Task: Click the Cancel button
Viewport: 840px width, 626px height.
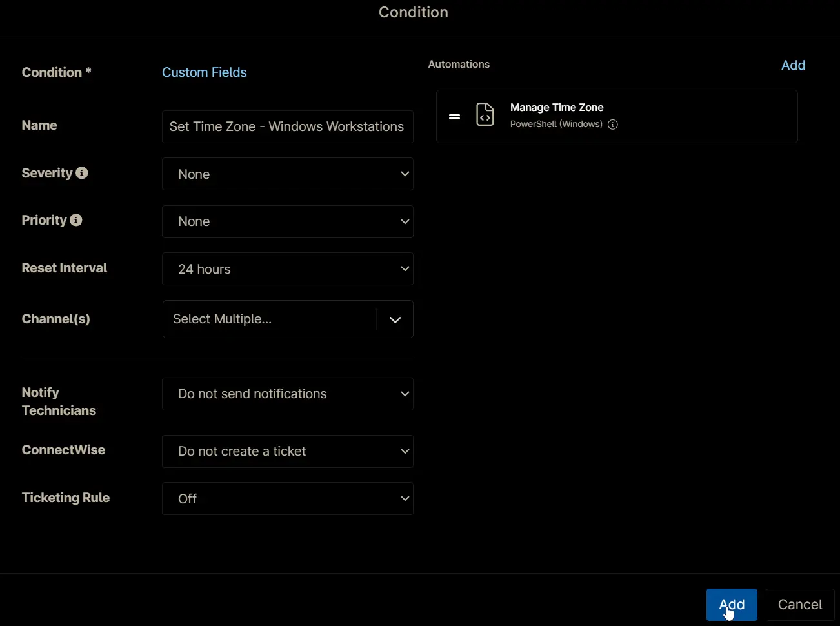Action: click(800, 605)
